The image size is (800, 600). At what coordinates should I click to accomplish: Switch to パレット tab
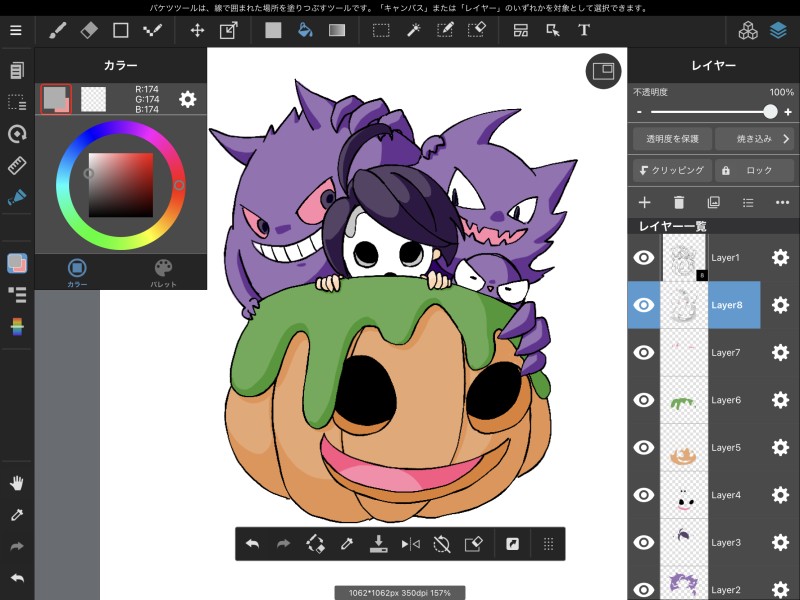click(163, 273)
